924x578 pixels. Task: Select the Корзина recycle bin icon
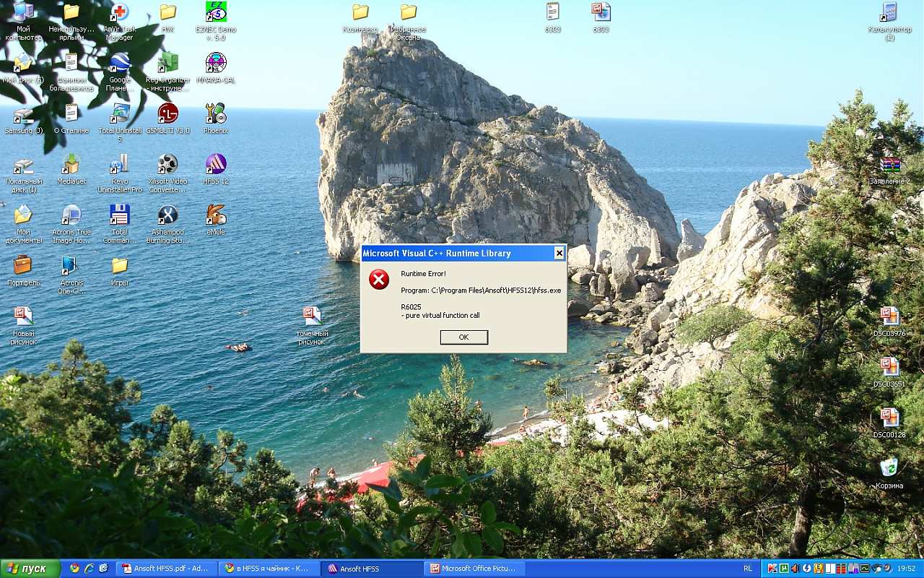pyautogui.click(x=889, y=473)
